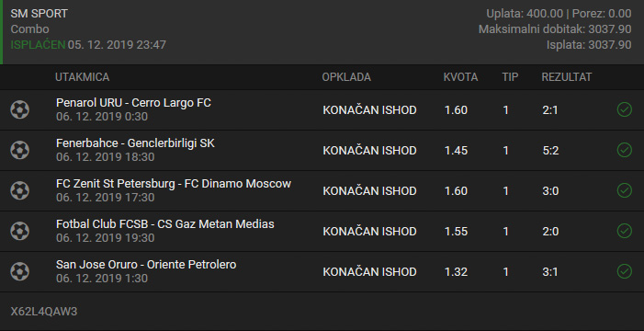Open San Jose Oruro - Oriente Petrolero match

(146, 265)
